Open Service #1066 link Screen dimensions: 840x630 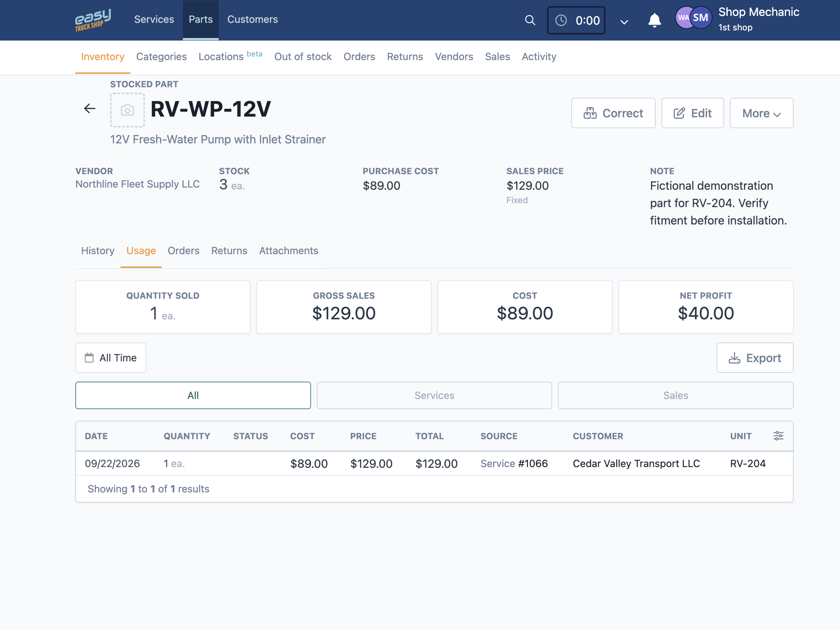coord(514,464)
